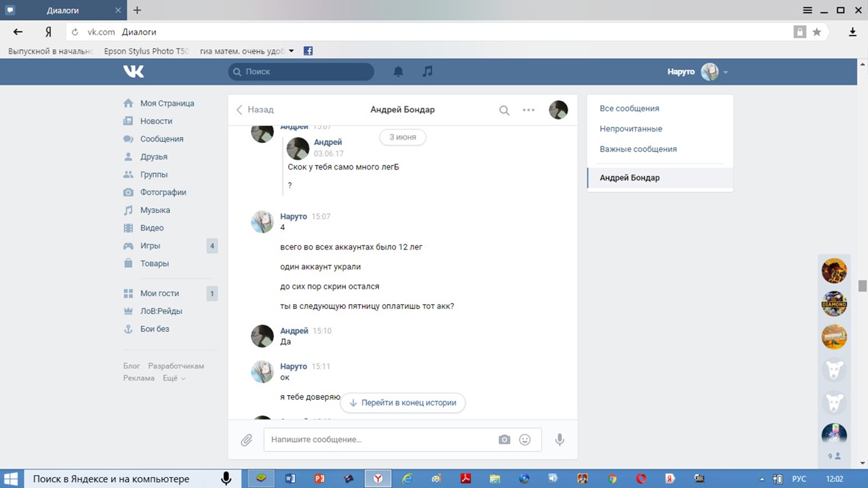Click the paperclip attach file icon
The image size is (868, 488).
click(x=247, y=440)
